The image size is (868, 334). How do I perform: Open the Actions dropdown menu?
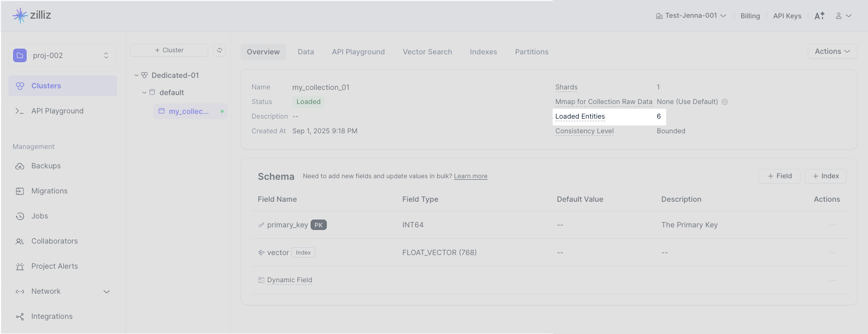pos(832,51)
